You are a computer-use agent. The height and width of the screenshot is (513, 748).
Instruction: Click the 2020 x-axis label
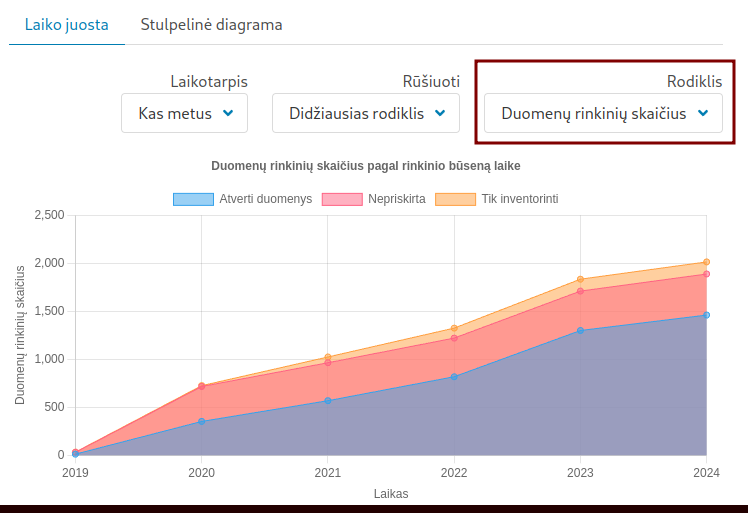202,473
